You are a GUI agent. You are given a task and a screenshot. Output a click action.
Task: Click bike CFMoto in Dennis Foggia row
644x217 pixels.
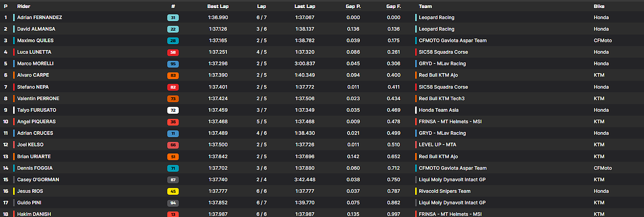click(x=603, y=168)
